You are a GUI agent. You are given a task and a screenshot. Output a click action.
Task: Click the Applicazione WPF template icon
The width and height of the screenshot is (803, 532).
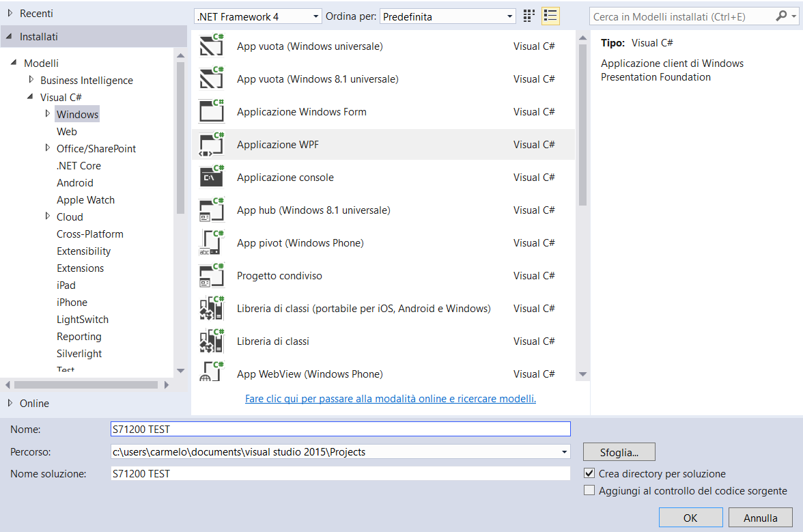pos(212,144)
